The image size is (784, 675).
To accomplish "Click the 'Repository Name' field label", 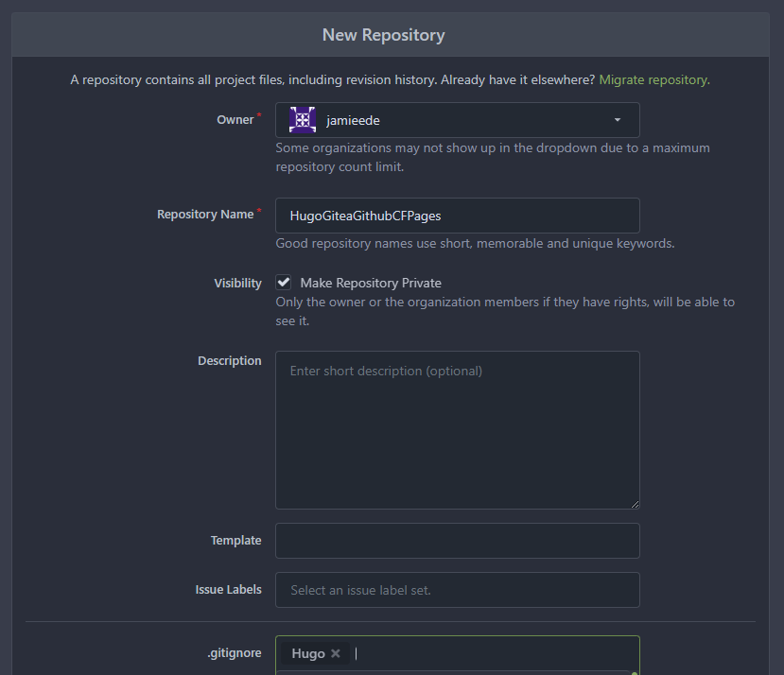I will tap(205, 215).
